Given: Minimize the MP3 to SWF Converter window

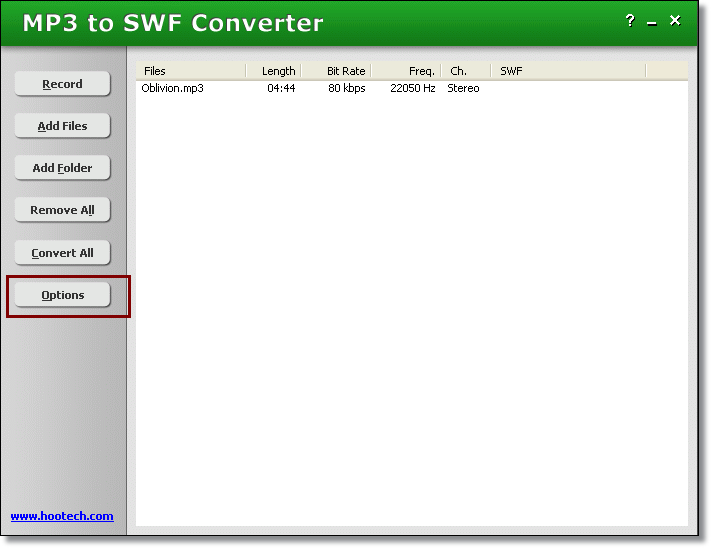Looking at the screenshot, I should point(652,21).
